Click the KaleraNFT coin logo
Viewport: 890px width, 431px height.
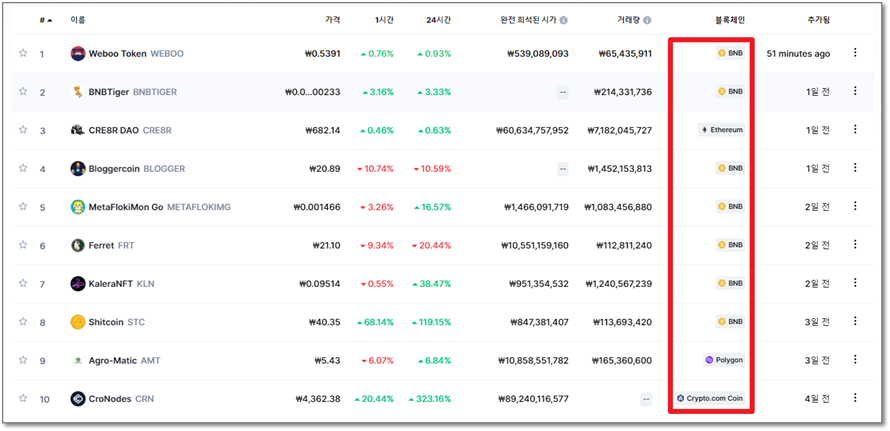[x=78, y=283]
